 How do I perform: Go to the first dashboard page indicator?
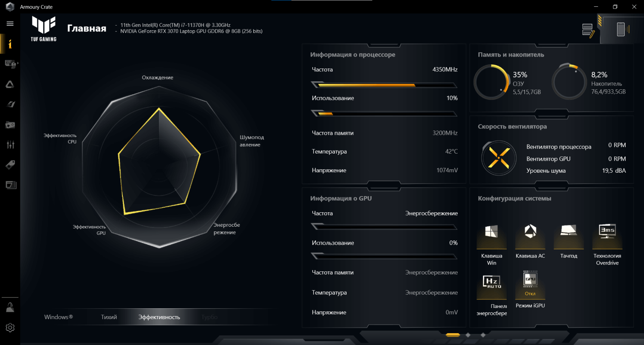click(x=453, y=335)
